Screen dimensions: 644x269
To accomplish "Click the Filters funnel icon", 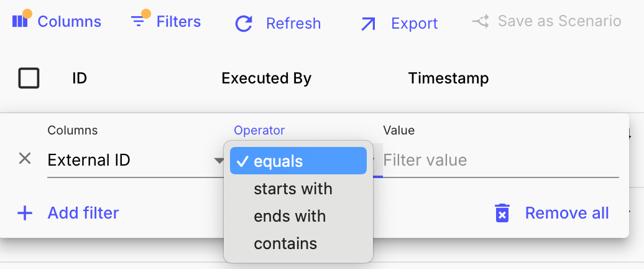I will click(139, 21).
